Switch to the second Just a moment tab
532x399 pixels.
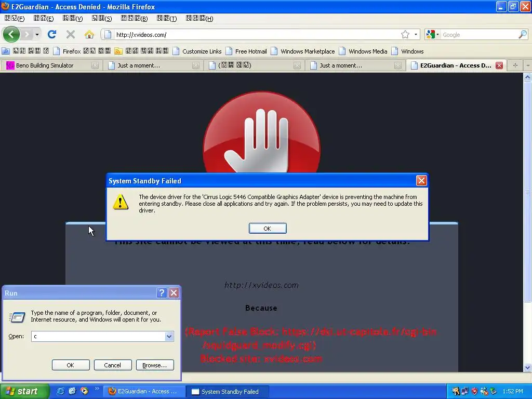coord(355,65)
